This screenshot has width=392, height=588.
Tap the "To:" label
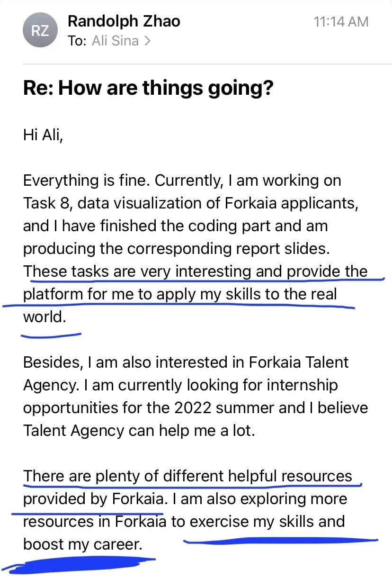click(x=77, y=41)
